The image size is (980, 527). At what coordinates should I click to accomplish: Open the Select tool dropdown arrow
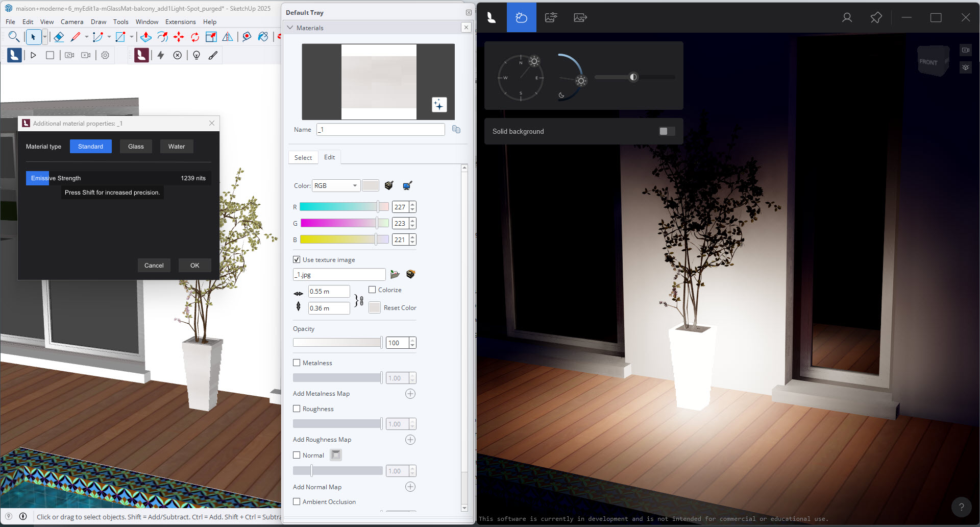(45, 37)
